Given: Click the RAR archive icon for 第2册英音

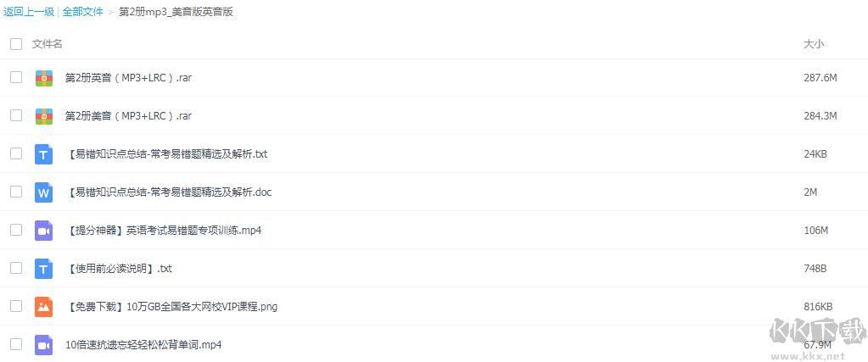Looking at the screenshot, I should pos(44,78).
